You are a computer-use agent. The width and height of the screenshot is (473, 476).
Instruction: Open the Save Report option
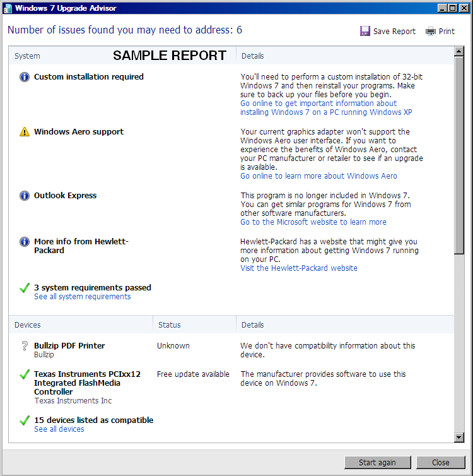click(x=388, y=32)
